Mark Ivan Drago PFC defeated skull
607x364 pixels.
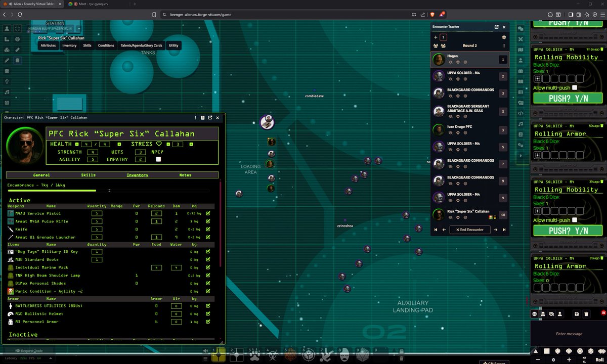pyautogui.click(x=457, y=133)
